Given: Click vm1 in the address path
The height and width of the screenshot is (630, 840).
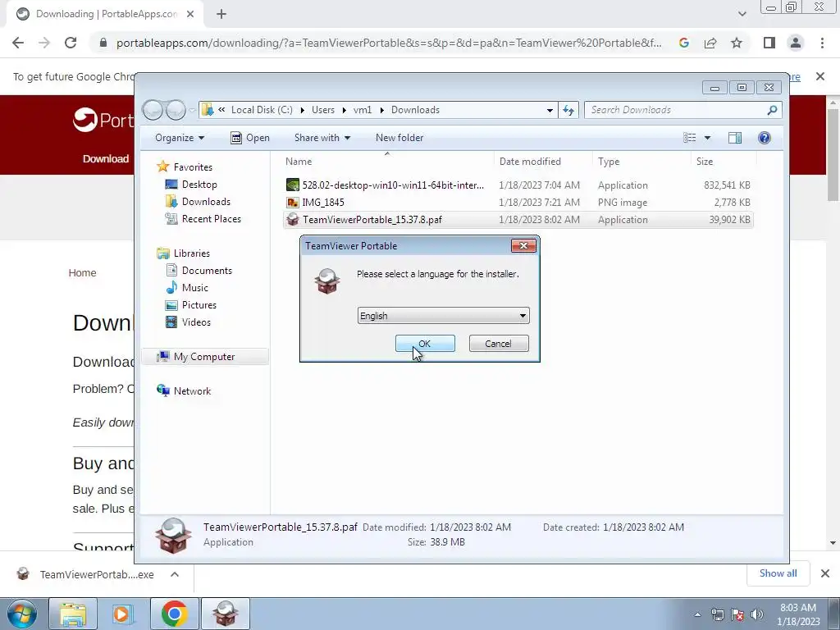Looking at the screenshot, I should (x=363, y=110).
